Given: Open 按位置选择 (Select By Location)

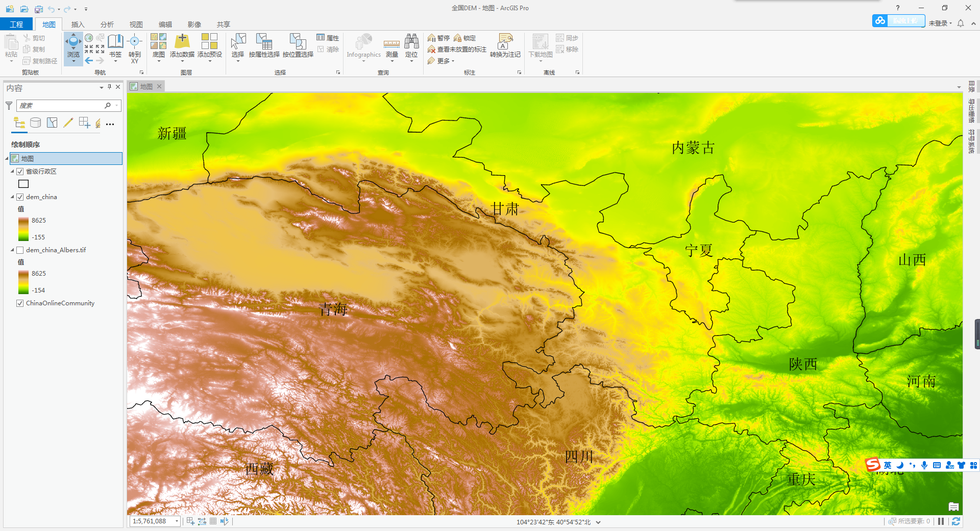Looking at the screenshot, I should tap(298, 46).
